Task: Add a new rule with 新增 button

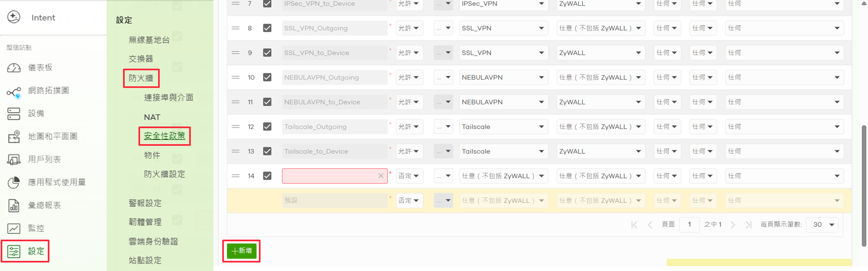Action: [242, 251]
